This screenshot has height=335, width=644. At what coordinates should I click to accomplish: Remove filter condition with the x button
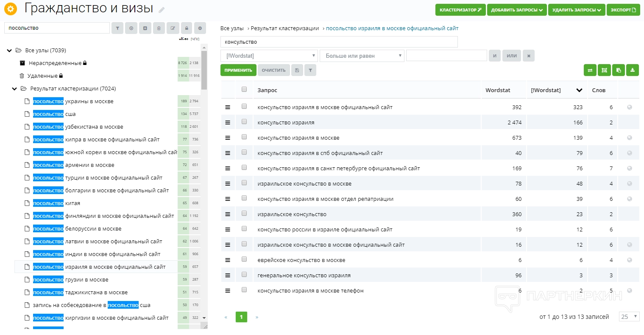pyautogui.click(x=528, y=56)
